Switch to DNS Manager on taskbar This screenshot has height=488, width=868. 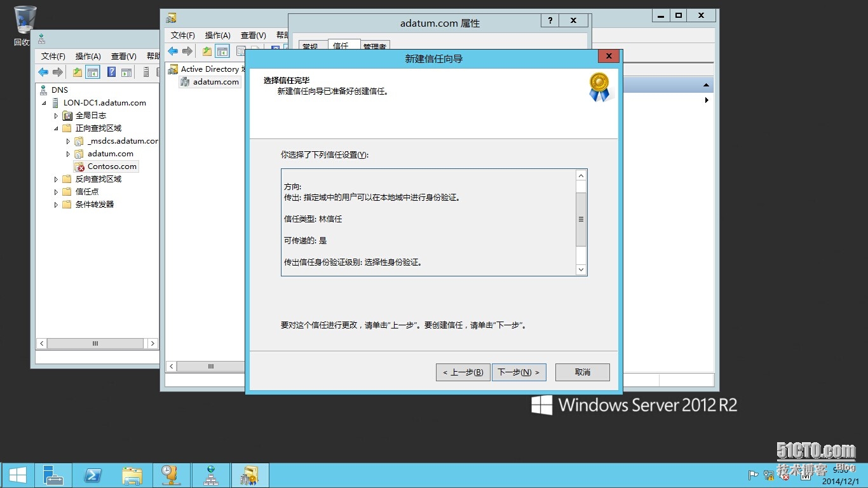(211, 475)
